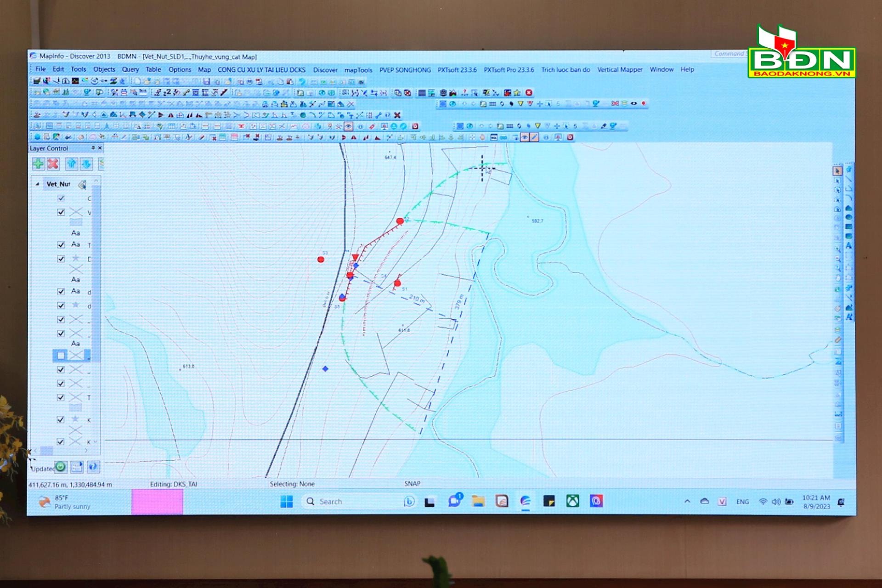Click the Undo arrow in the top toolbar

301,81
